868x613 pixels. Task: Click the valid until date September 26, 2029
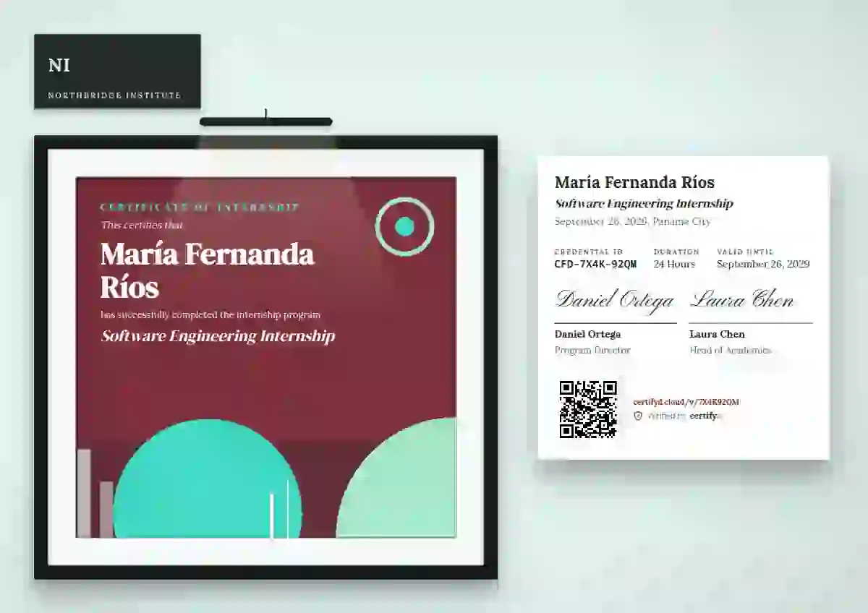coord(763,264)
